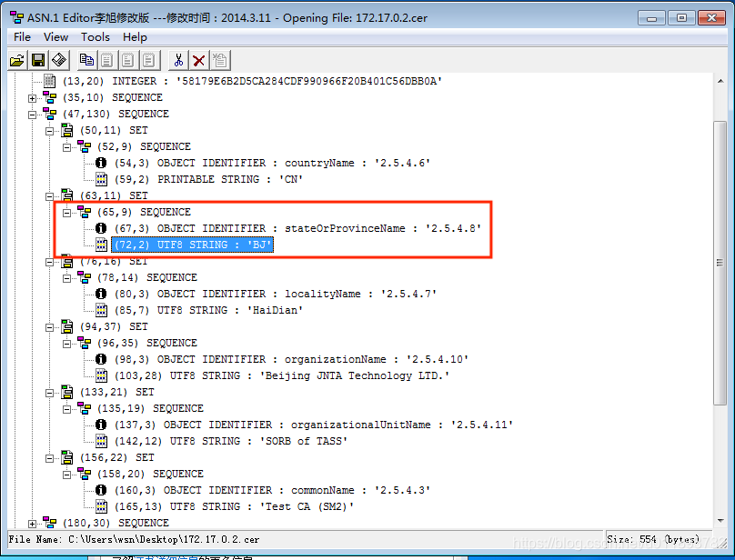Select the countryName '2.5.4.6' row
Image resolution: width=735 pixels, height=560 pixels.
pos(272,163)
